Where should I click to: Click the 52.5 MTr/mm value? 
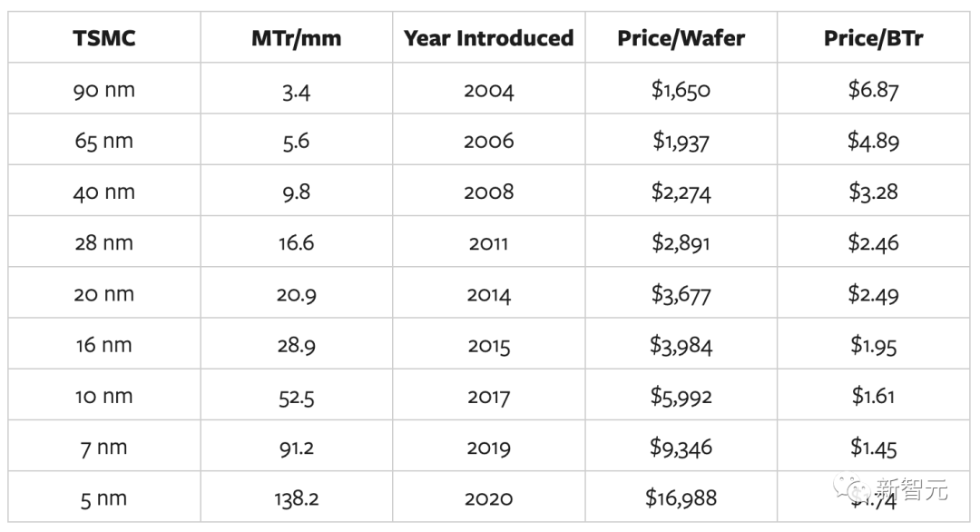tap(296, 397)
